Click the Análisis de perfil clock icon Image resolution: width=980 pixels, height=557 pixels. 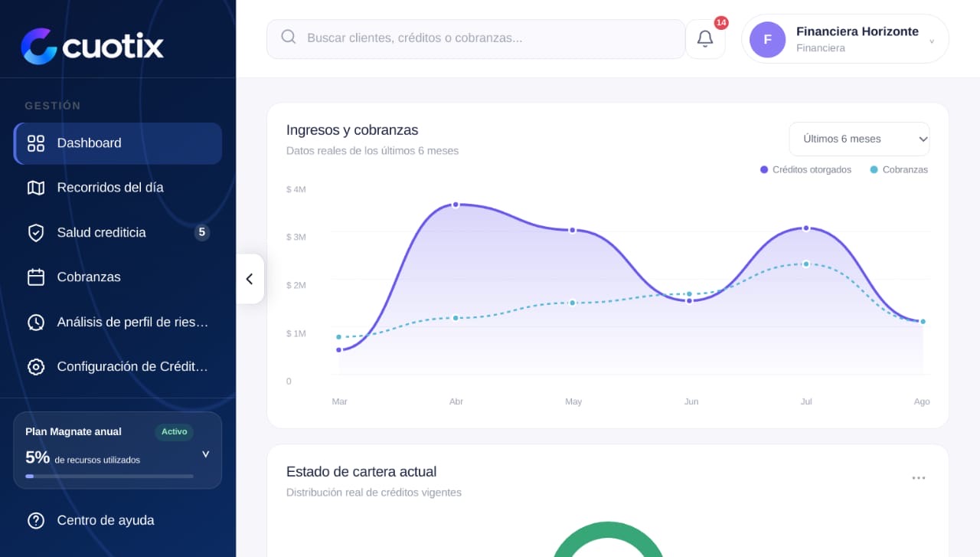pyautogui.click(x=36, y=323)
